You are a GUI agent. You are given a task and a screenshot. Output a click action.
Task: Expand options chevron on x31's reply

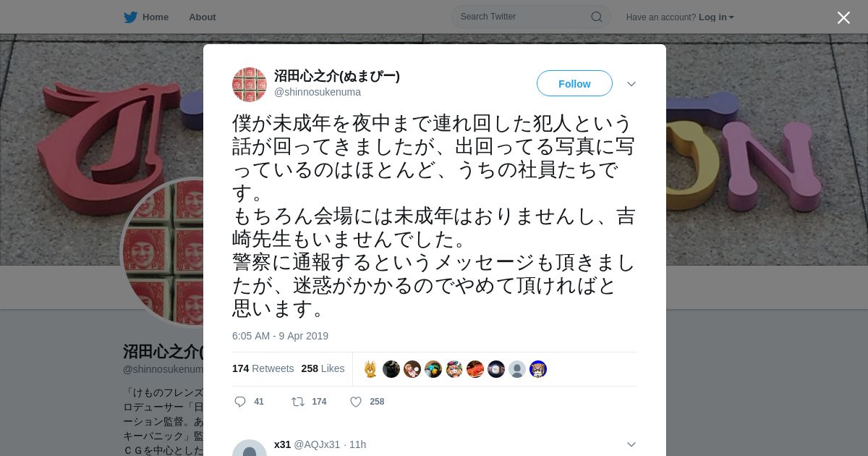click(631, 444)
